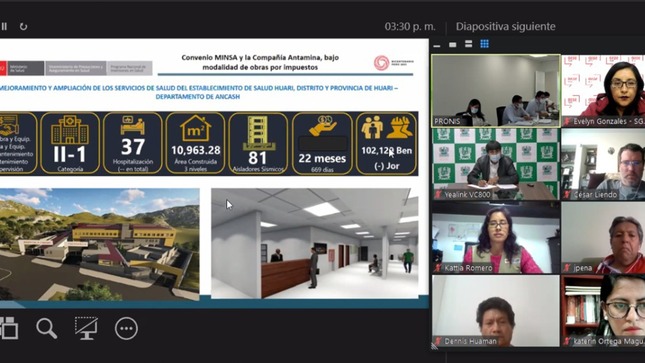
Task: Click the 'Diapositiva siguiente' label
Action: 506,26
